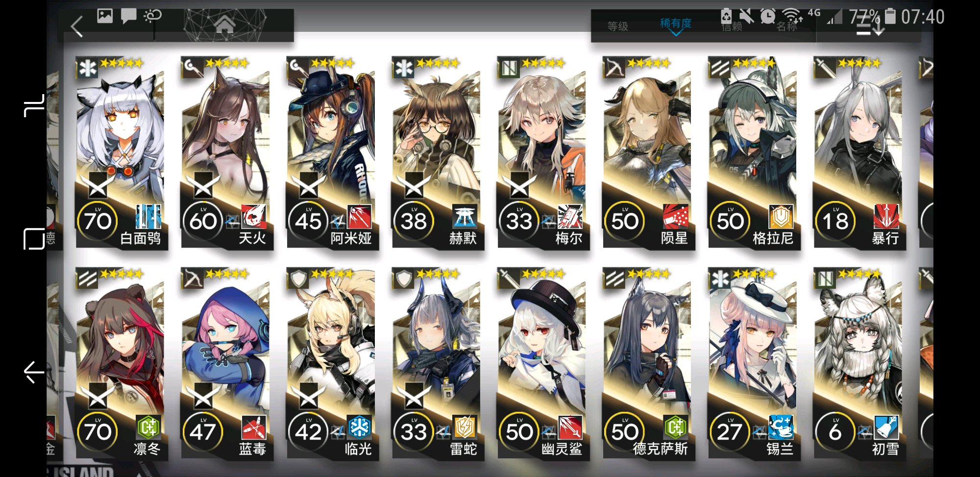
Task: Expand the 稀有度 dropdown chevron
Action: tap(676, 33)
